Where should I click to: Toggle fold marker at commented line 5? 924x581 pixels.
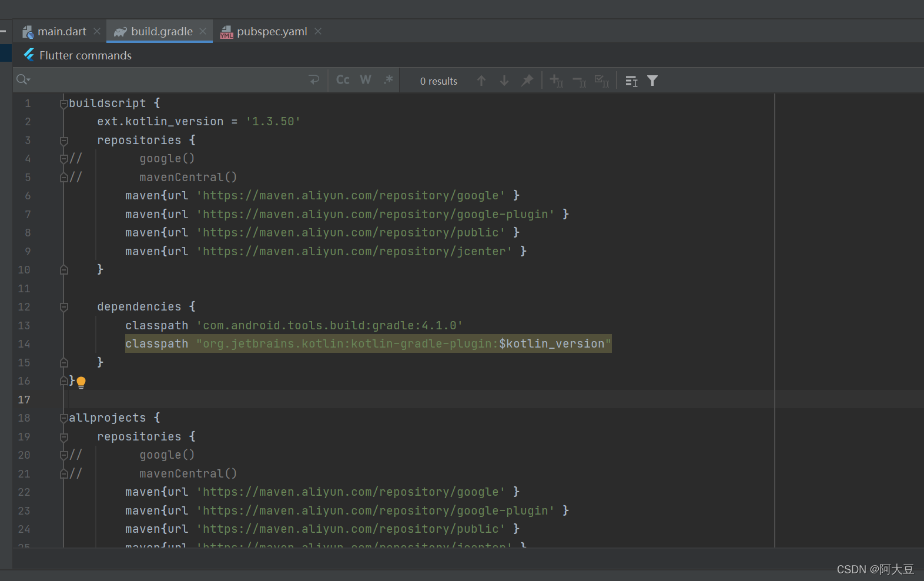(x=63, y=178)
